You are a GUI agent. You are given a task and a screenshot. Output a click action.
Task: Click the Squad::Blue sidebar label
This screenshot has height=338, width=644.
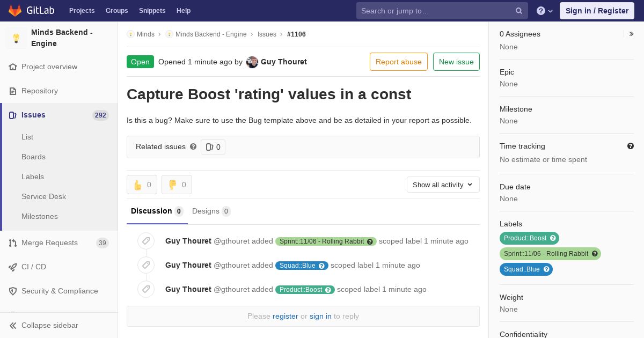pos(526,269)
